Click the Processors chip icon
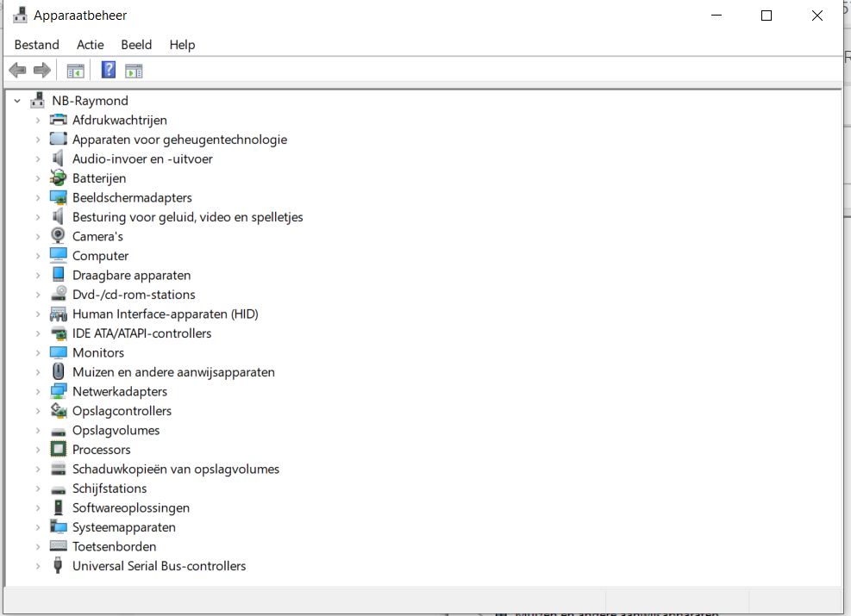The image size is (851, 616). tap(58, 450)
